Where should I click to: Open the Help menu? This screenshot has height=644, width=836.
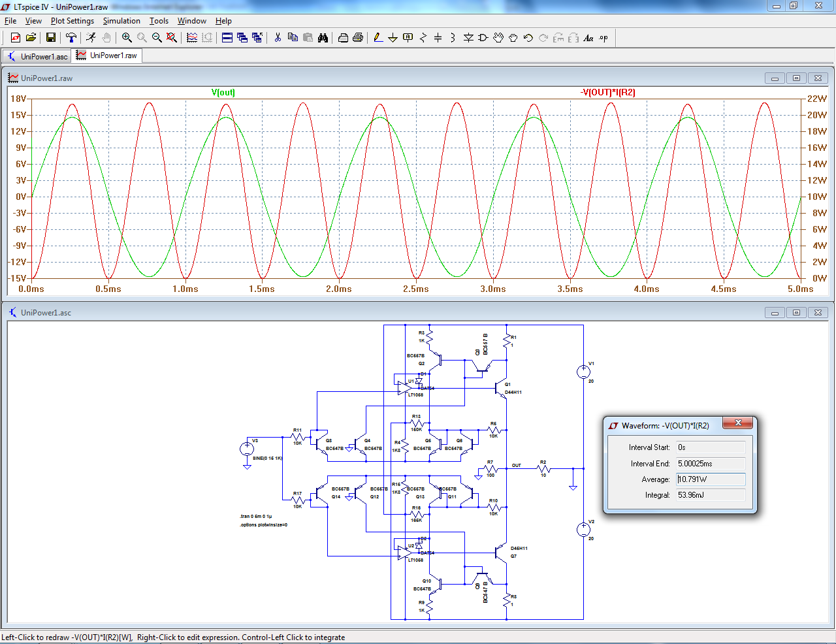[223, 21]
